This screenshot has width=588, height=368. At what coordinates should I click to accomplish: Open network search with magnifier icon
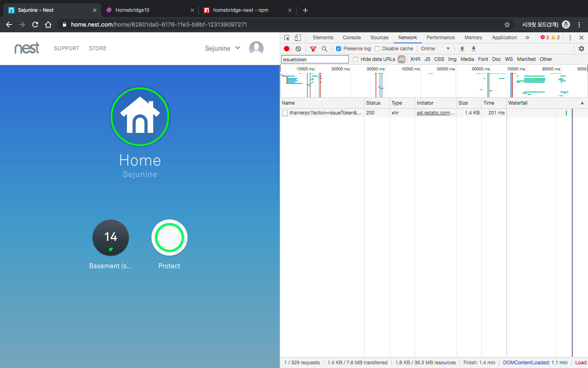click(325, 49)
